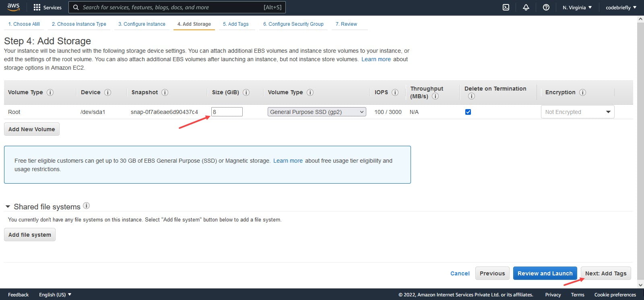Show info for first Volume Type column
Screen dimensions: 644x300
[x=50, y=92]
